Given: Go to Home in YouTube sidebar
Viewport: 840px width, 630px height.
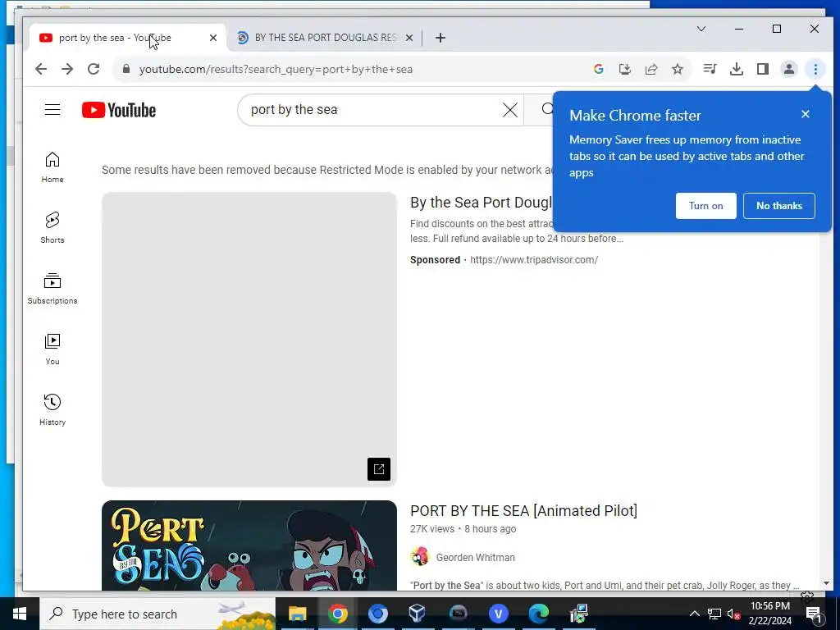Looking at the screenshot, I should pyautogui.click(x=52, y=167).
